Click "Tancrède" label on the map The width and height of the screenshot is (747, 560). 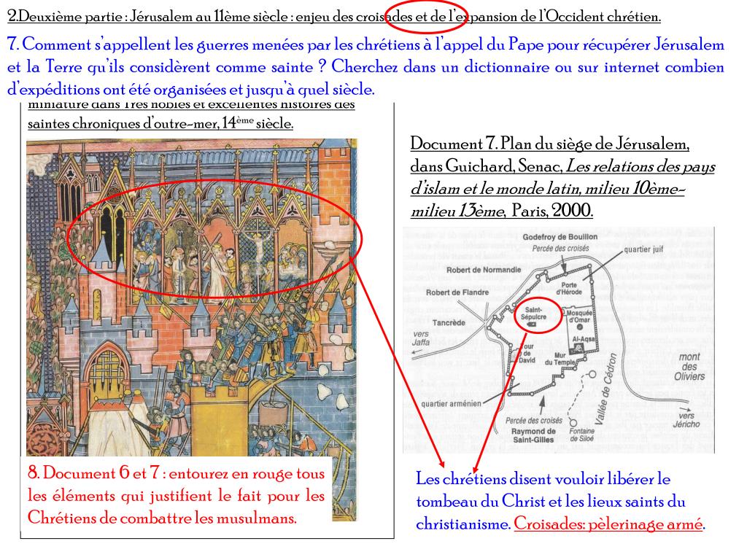pos(449,323)
